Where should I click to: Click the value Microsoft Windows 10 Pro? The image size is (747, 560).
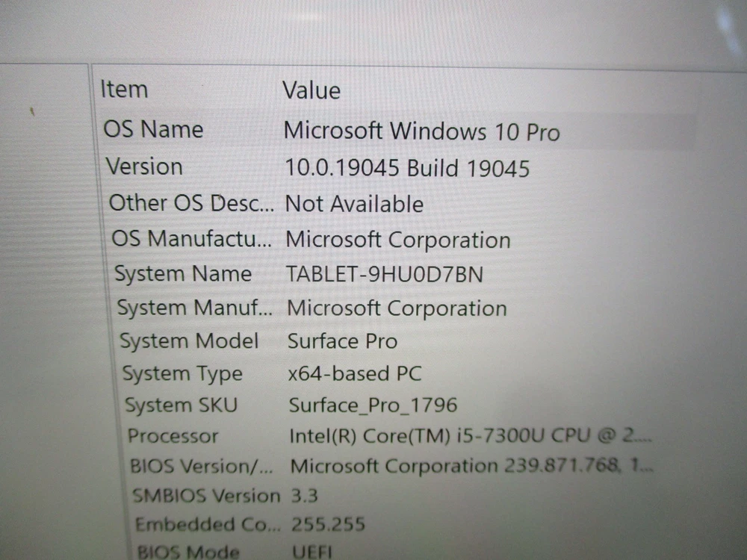(421, 131)
